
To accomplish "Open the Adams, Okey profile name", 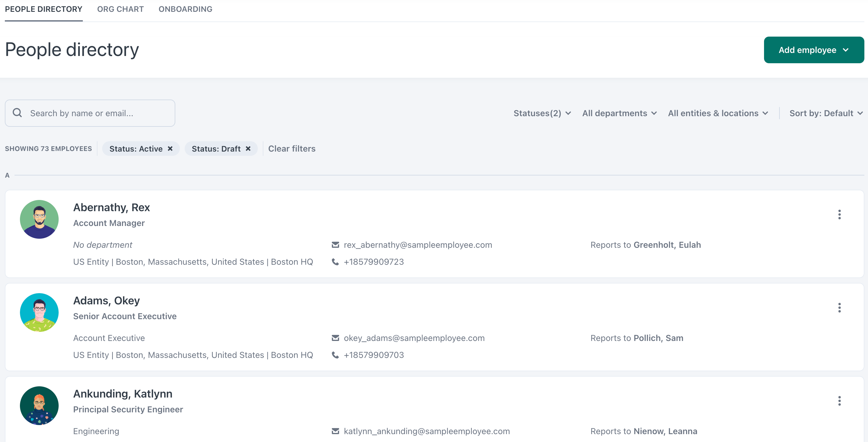I will (106, 300).
